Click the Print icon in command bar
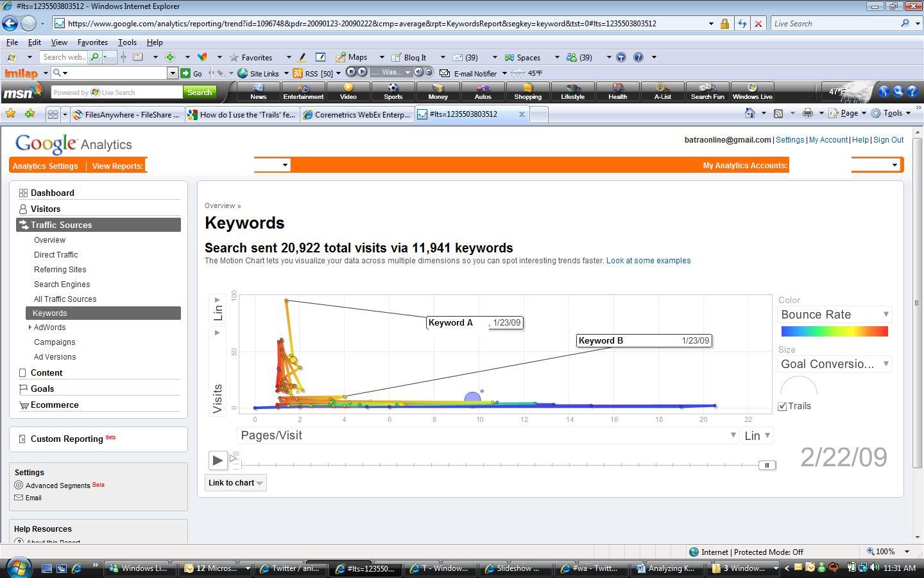924x578 pixels. coord(807,113)
